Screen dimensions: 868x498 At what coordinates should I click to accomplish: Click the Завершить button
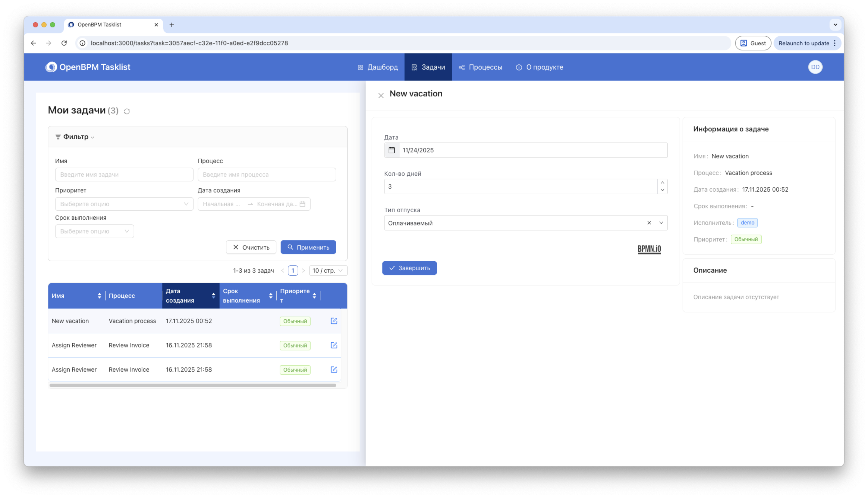[x=409, y=268]
